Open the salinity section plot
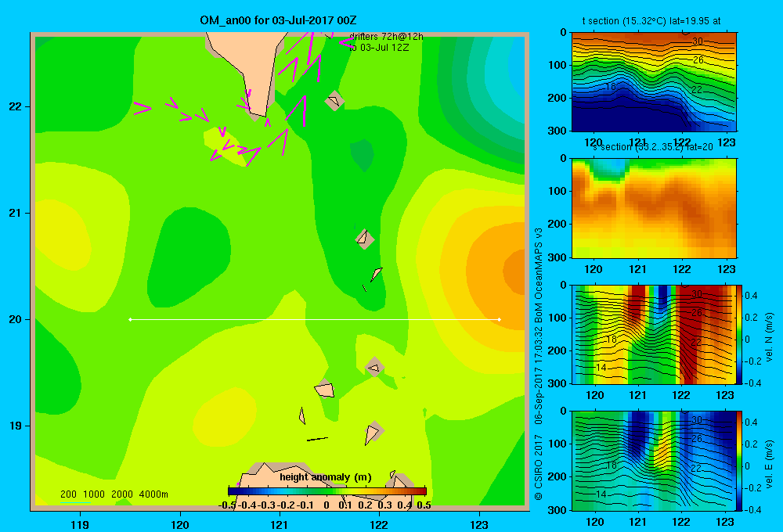 (654, 208)
